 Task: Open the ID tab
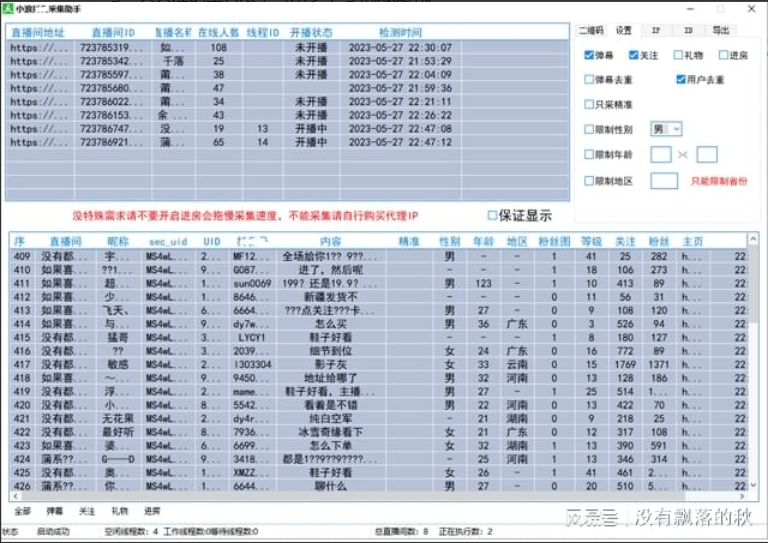click(688, 30)
